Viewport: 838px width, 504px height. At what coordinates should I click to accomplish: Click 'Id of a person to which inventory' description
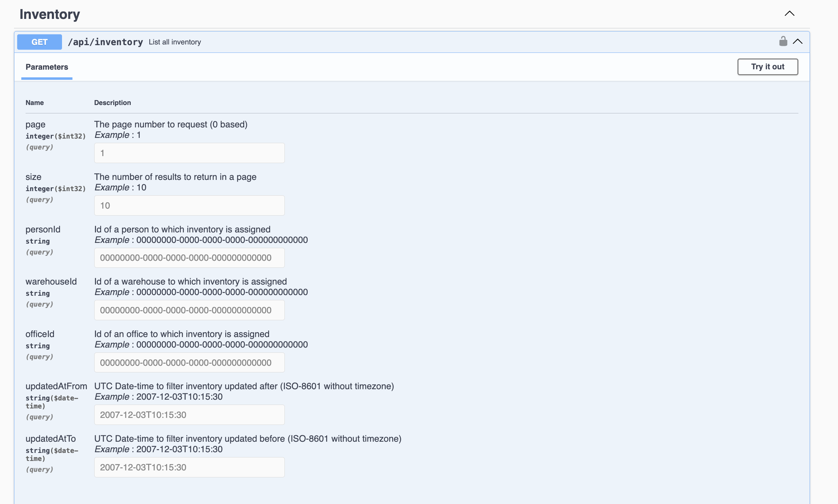click(182, 230)
